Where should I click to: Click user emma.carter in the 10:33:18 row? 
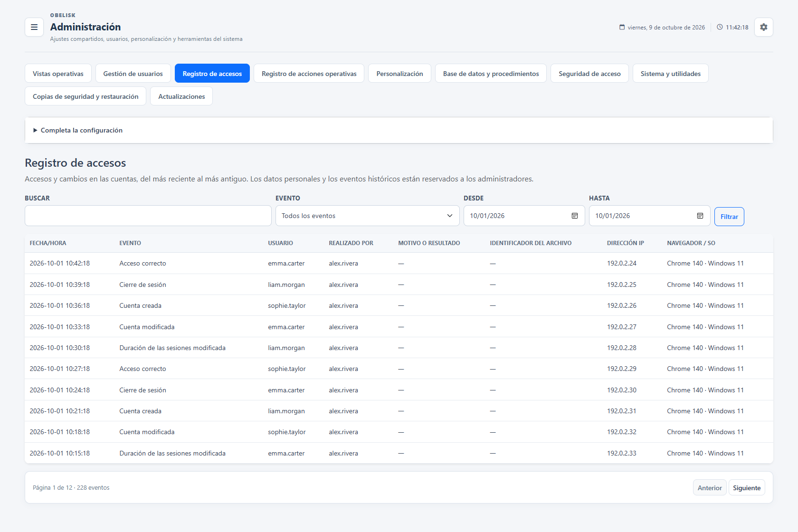[286, 327]
